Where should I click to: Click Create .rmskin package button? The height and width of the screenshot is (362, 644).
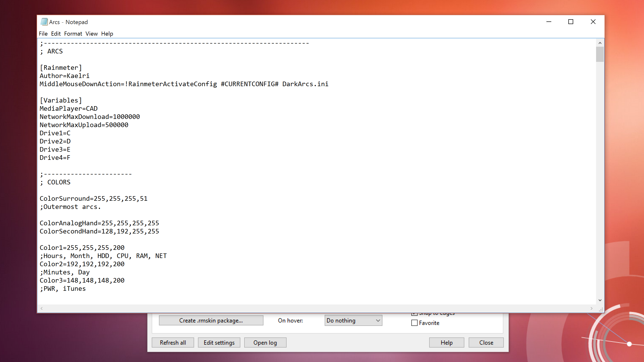pyautogui.click(x=211, y=320)
